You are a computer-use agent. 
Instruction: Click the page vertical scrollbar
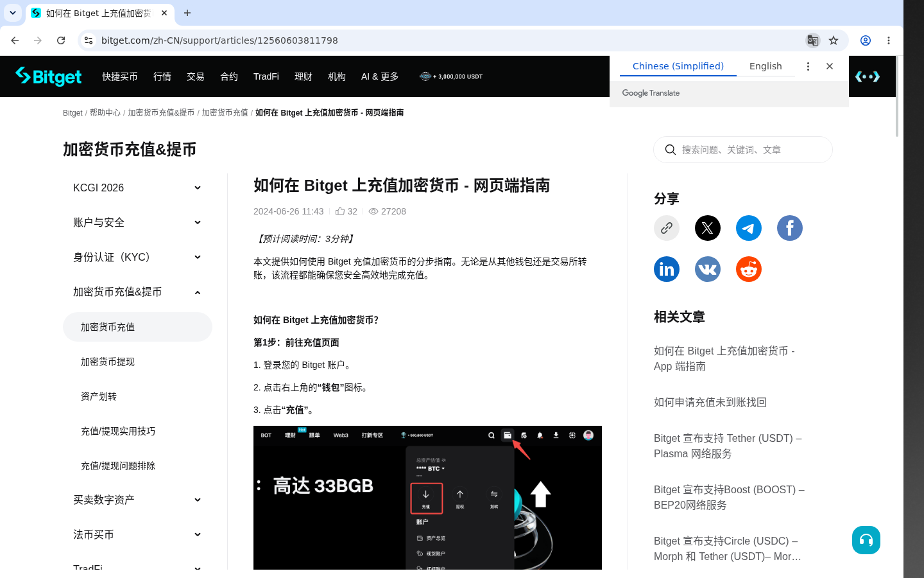pos(897,96)
